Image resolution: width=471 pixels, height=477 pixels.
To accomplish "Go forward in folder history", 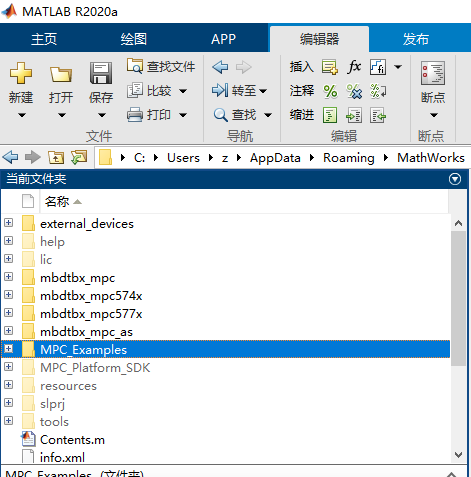I will (33, 157).
